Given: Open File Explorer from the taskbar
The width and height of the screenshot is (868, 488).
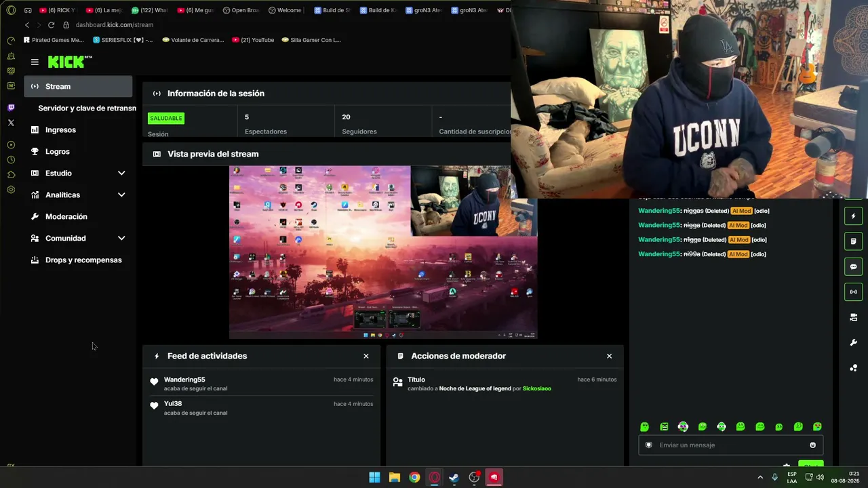Looking at the screenshot, I should pos(395,477).
